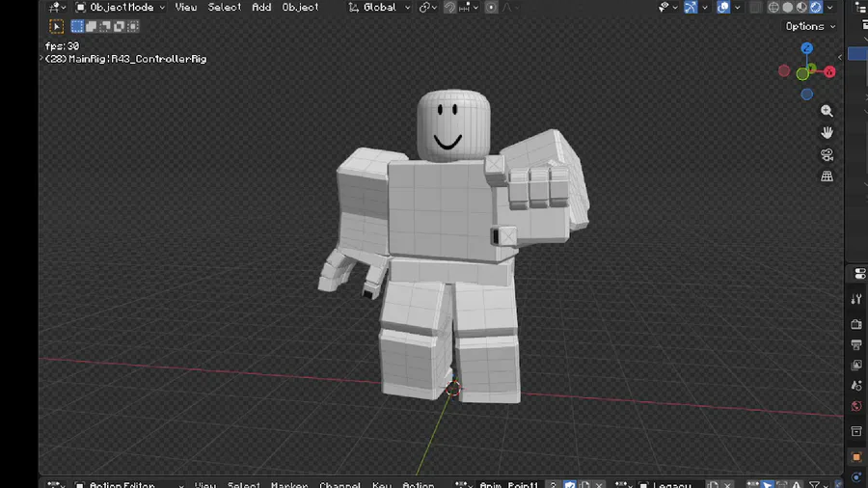Open the View Layer properties tab
Screen dimensions: 868x488
(x=857, y=366)
